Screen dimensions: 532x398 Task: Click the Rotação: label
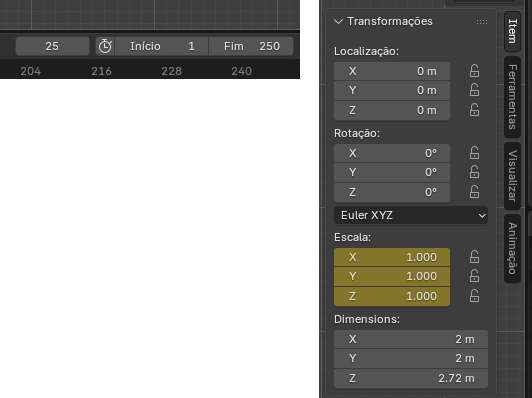coord(357,133)
